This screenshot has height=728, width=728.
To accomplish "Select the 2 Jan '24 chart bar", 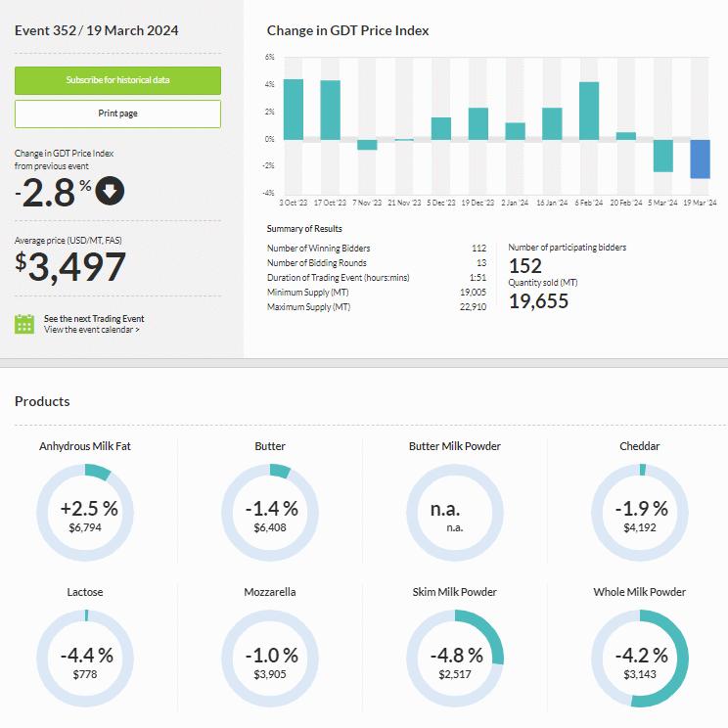I will 515,131.
